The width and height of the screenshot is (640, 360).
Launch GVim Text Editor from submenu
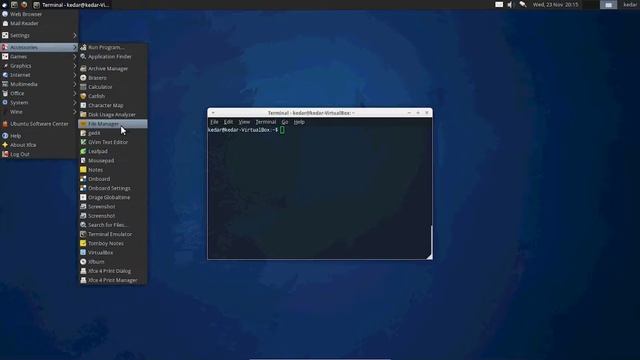tap(113, 142)
